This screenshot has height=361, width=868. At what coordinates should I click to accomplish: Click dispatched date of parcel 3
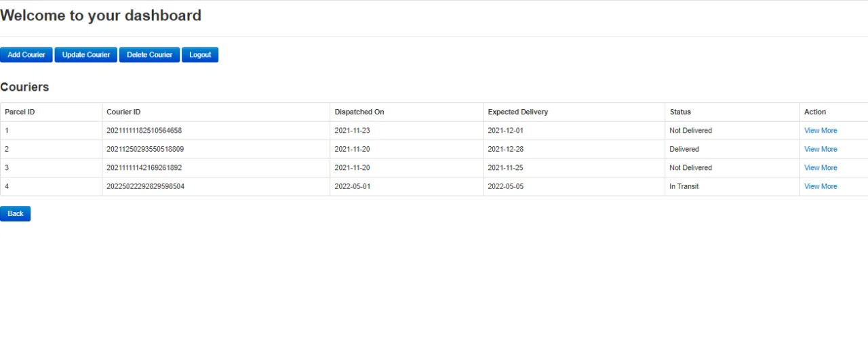(x=353, y=168)
